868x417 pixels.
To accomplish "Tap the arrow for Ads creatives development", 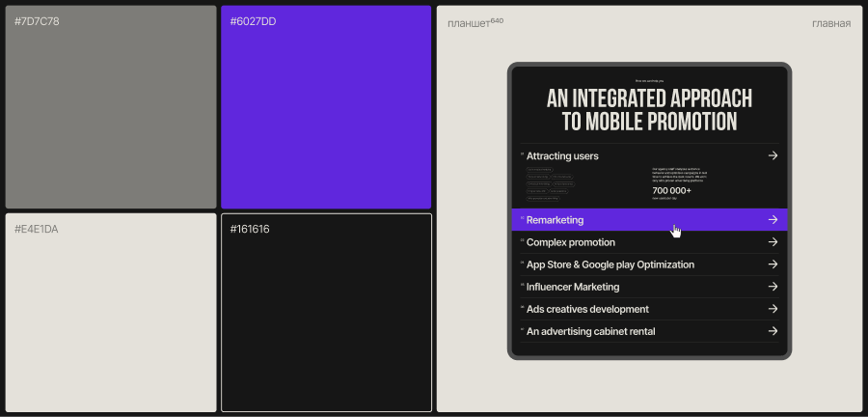I will click(773, 309).
